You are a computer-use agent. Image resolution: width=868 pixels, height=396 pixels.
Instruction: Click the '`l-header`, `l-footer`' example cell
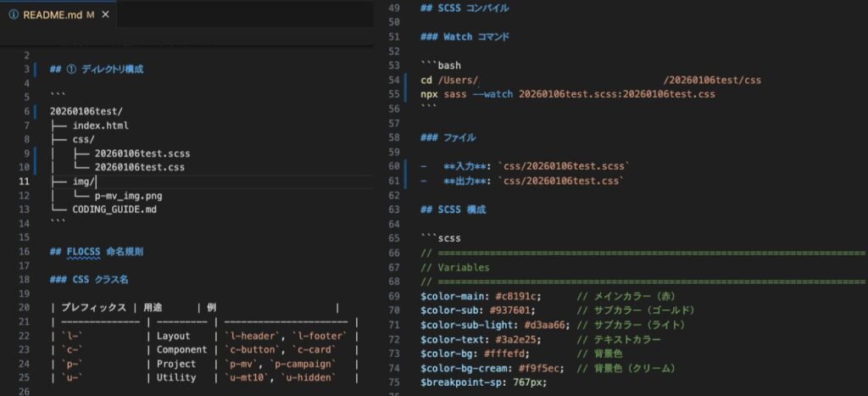click(x=286, y=336)
